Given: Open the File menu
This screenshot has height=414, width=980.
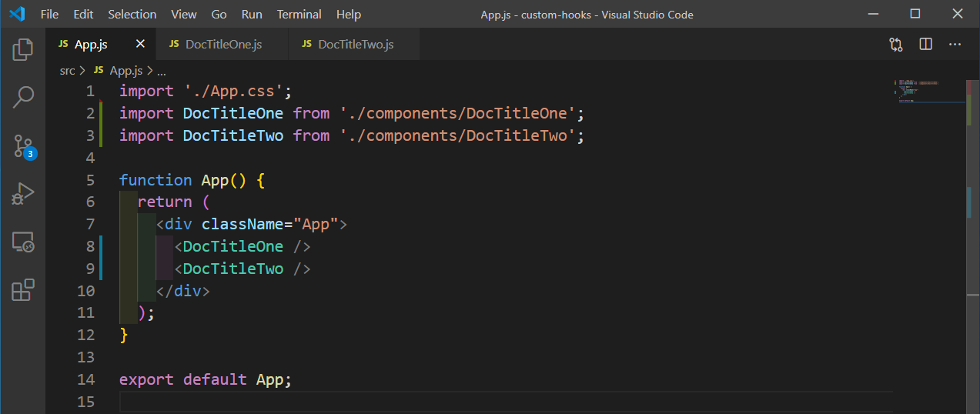Looking at the screenshot, I should (x=49, y=14).
